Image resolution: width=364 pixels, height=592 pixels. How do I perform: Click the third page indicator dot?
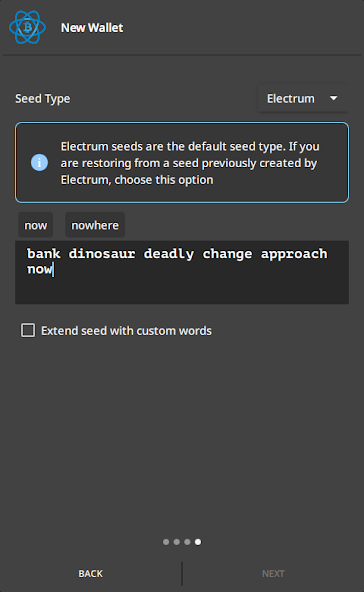coord(187,542)
